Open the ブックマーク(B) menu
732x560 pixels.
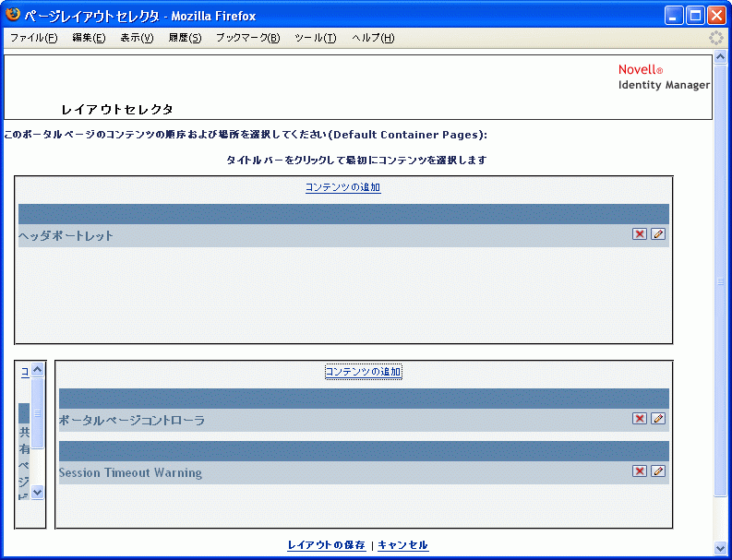pos(248,38)
